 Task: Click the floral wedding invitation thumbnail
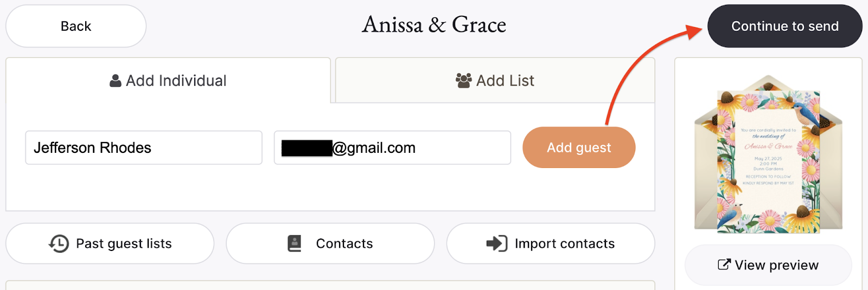pos(768,162)
